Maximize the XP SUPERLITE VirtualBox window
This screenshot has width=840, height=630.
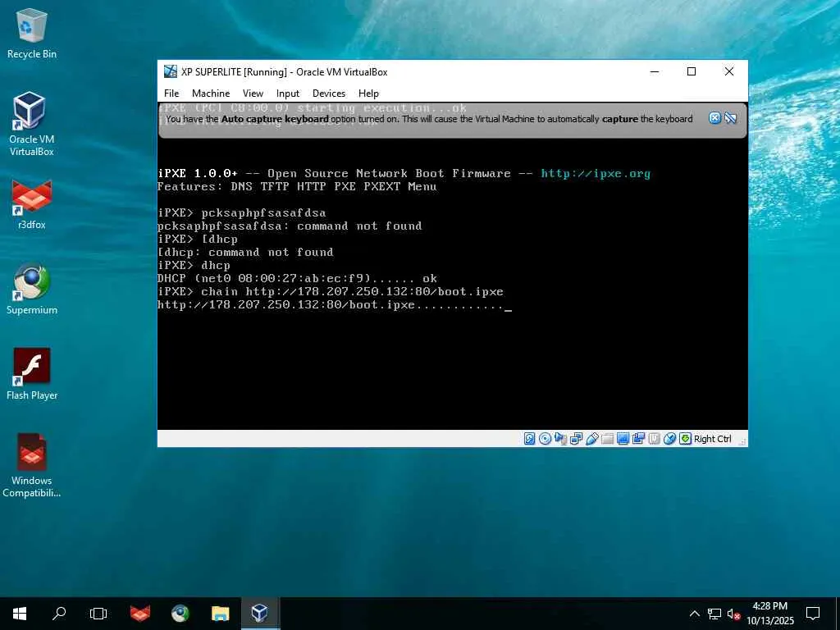click(692, 71)
